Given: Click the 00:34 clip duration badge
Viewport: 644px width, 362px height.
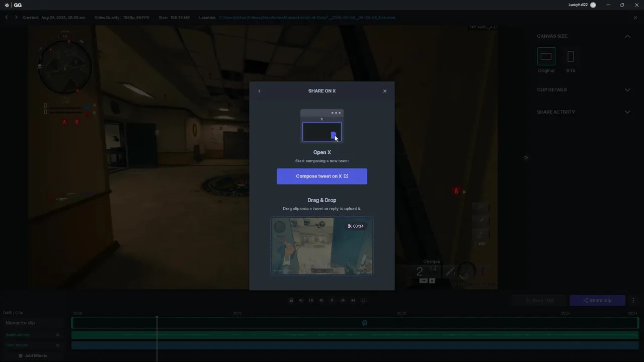Looking at the screenshot, I should [356, 226].
